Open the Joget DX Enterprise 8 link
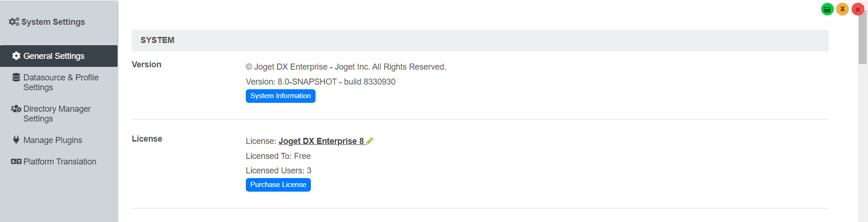 pos(321,141)
